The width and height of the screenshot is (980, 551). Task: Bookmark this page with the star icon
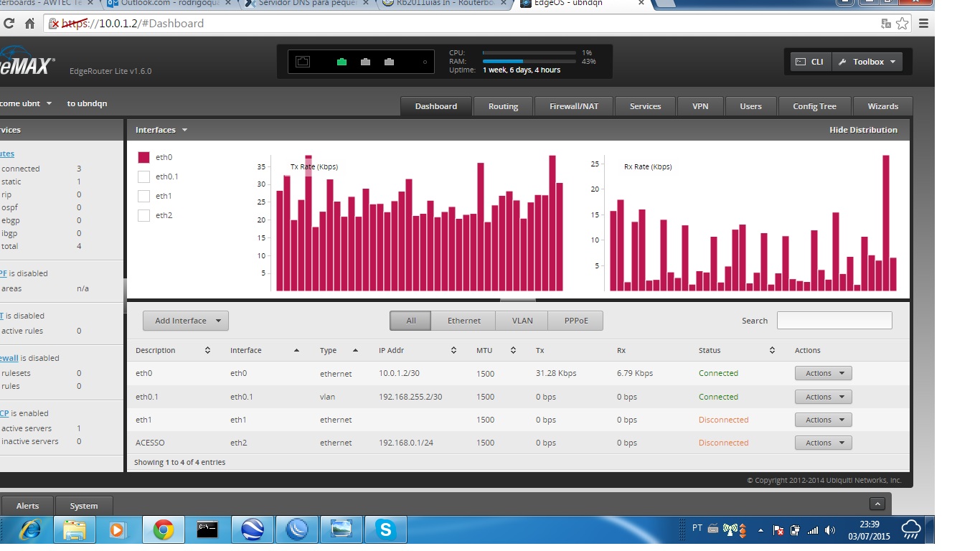[x=903, y=24]
